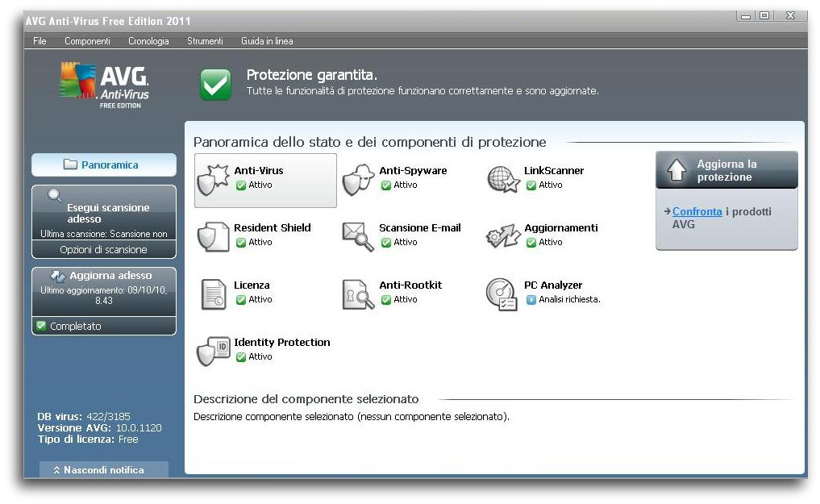Open the PC Analyzer gauge icon
The height and width of the screenshot is (504, 820).
[502, 294]
